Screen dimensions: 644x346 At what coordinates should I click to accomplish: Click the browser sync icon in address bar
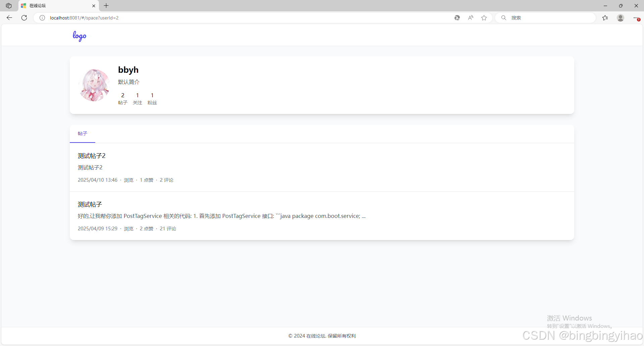point(457,18)
